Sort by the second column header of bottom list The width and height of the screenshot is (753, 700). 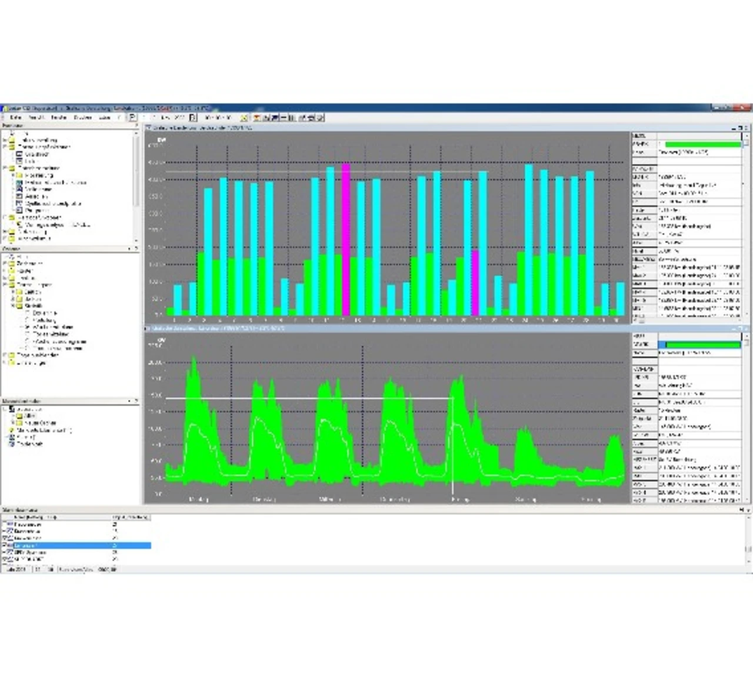(x=131, y=518)
